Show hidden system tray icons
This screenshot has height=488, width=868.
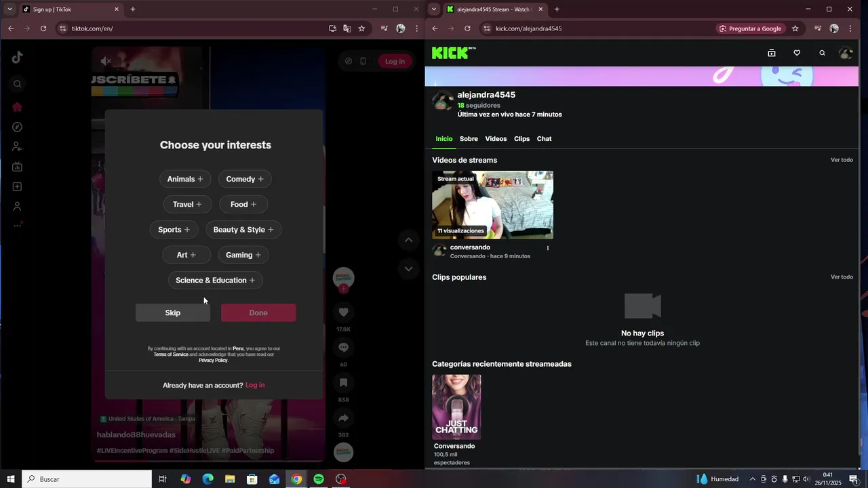coord(752,479)
